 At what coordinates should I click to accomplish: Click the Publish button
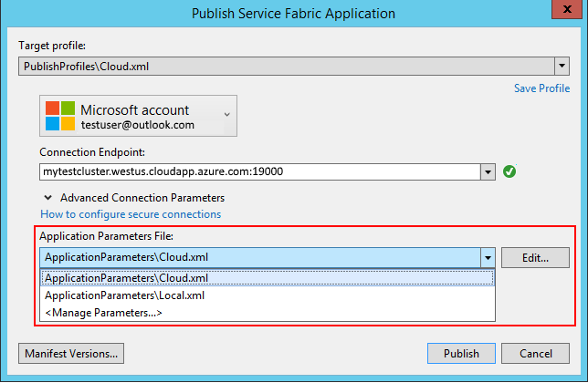pyautogui.click(x=461, y=354)
